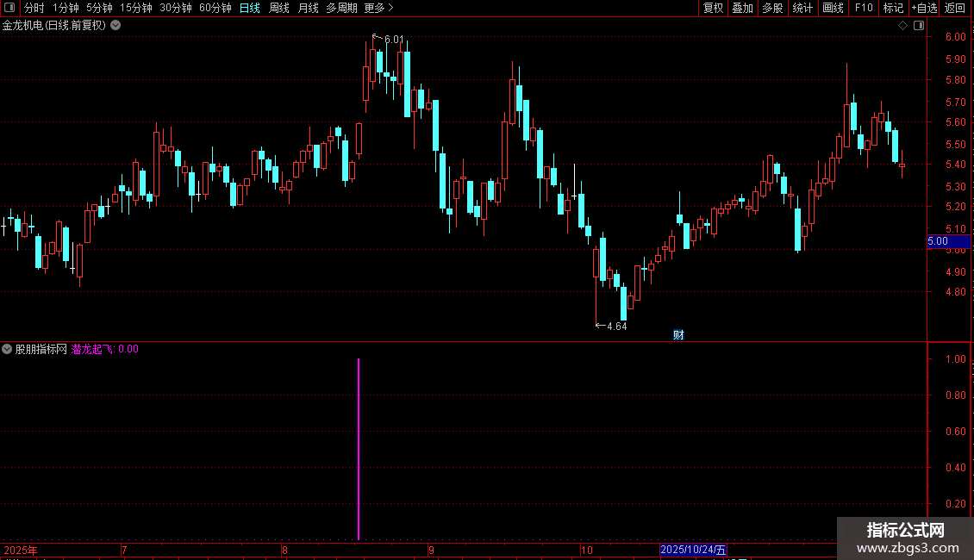Expand the 更多 periods menu
974x560 pixels.
pos(378,8)
